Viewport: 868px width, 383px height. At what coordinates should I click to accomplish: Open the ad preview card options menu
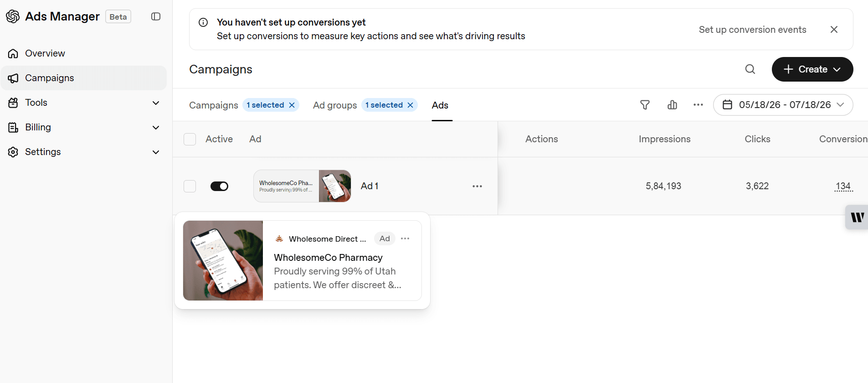[x=405, y=238]
